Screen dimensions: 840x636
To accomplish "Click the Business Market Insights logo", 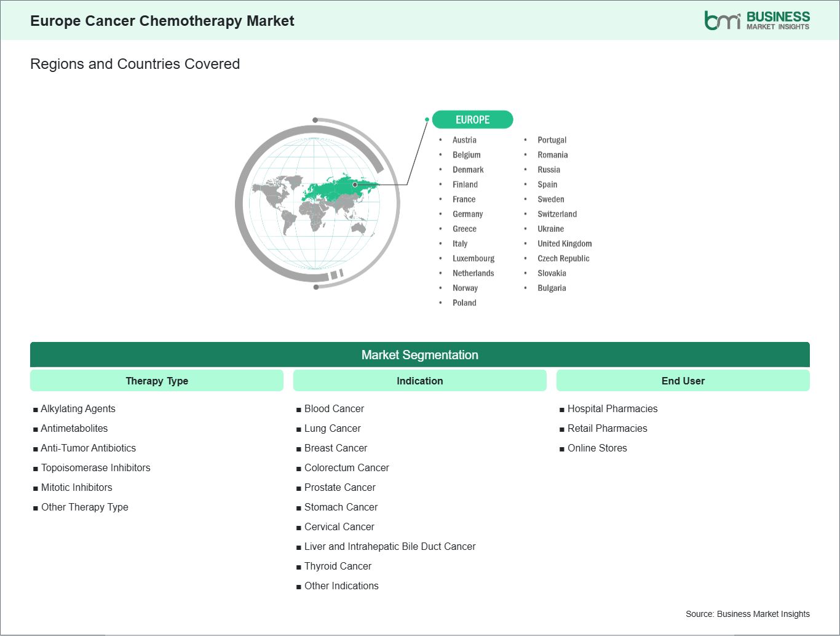I will [757, 20].
